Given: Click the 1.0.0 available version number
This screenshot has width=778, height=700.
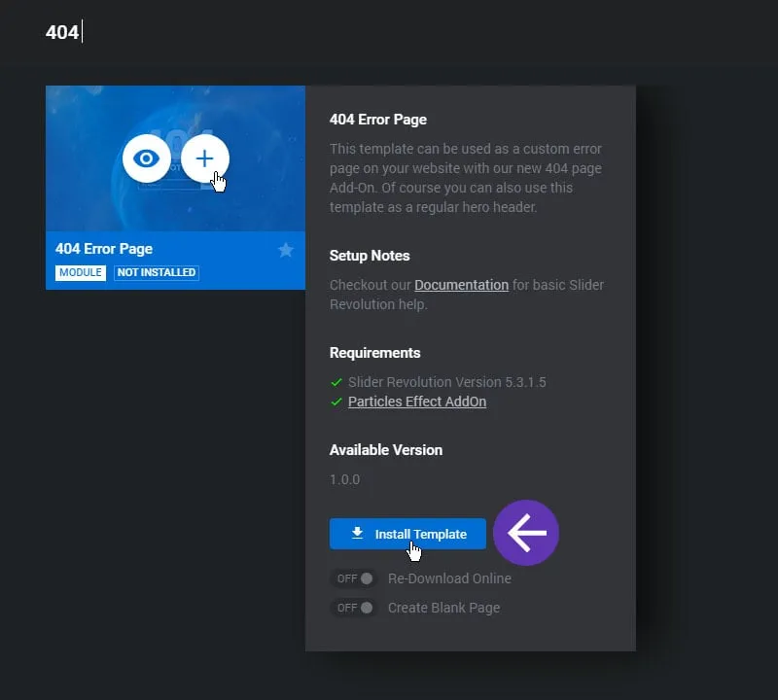Looking at the screenshot, I should (344, 479).
